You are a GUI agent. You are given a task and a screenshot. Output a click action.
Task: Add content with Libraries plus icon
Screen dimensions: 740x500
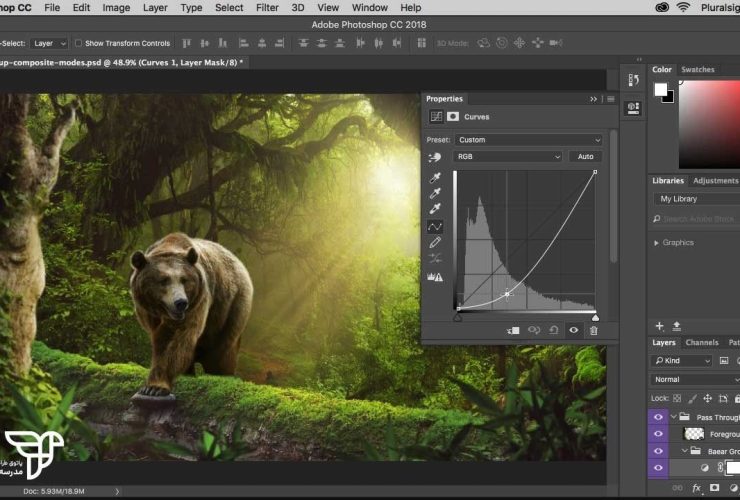point(660,326)
